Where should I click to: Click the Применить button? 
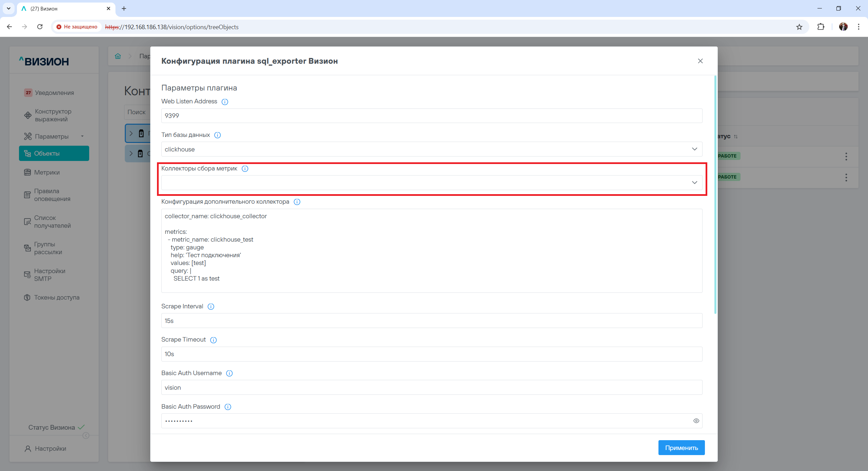click(681, 448)
